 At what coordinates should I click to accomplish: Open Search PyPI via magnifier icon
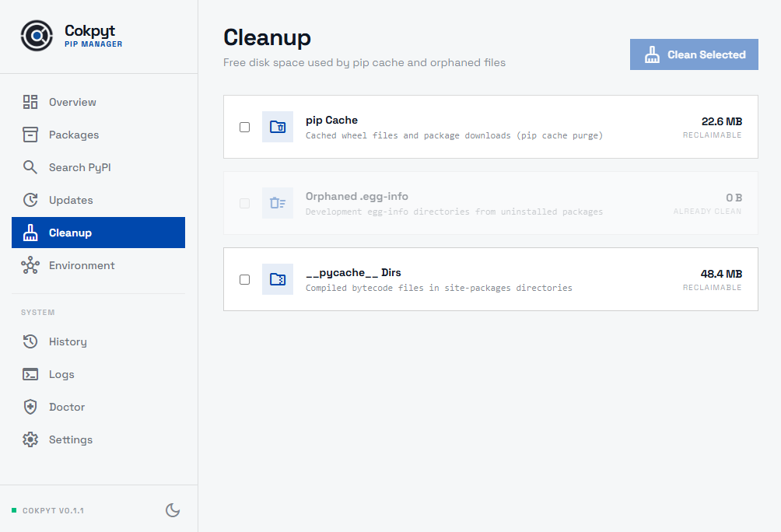point(30,167)
